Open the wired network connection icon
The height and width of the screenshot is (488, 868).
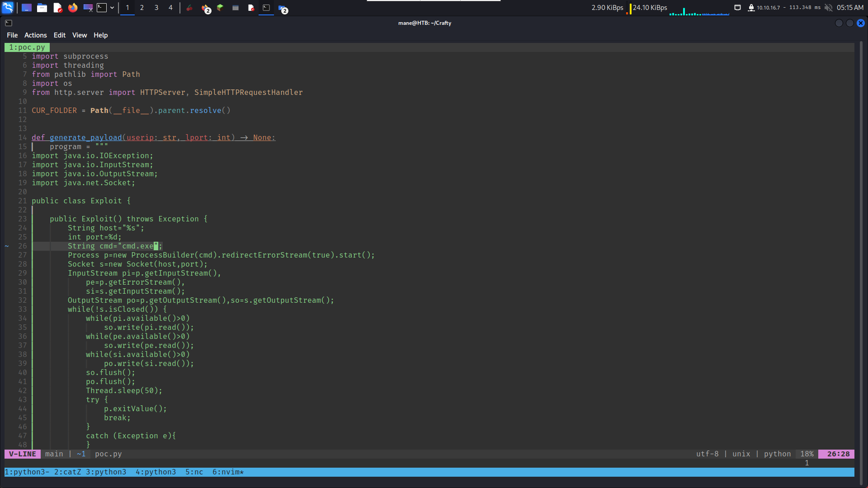click(x=737, y=8)
